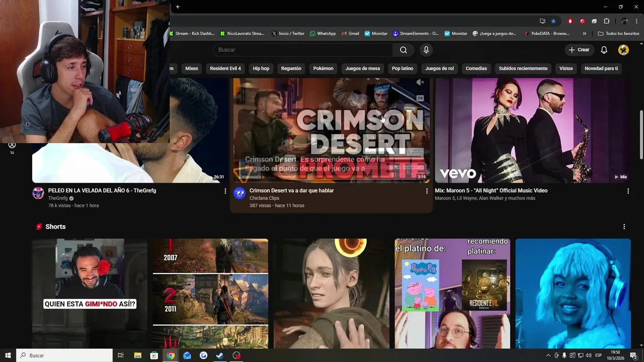Viewport: 644px width, 362px height.
Task: Open a new Chrome tab with plus
Action: pos(178,7)
